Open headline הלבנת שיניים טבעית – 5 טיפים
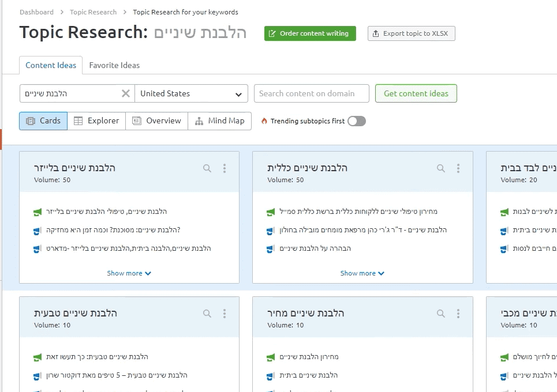This screenshot has width=557, height=392. pyautogui.click(x=117, y=375)
